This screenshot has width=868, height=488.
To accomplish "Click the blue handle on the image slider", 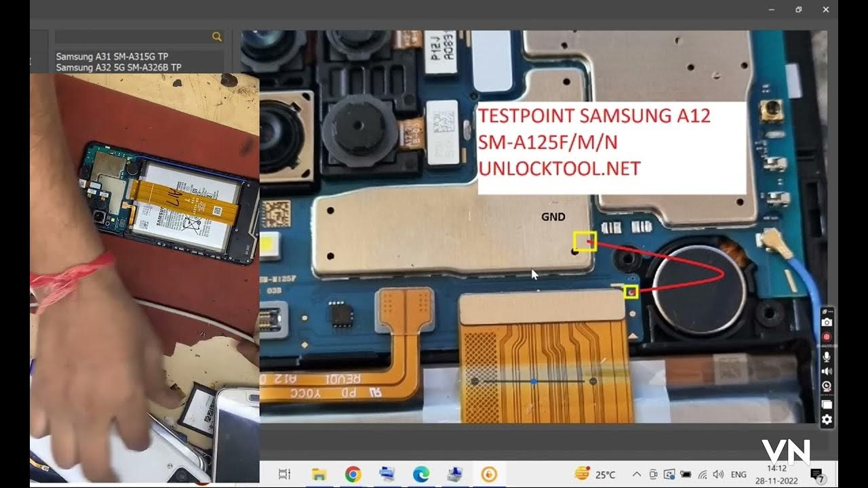I will point(534,382).
